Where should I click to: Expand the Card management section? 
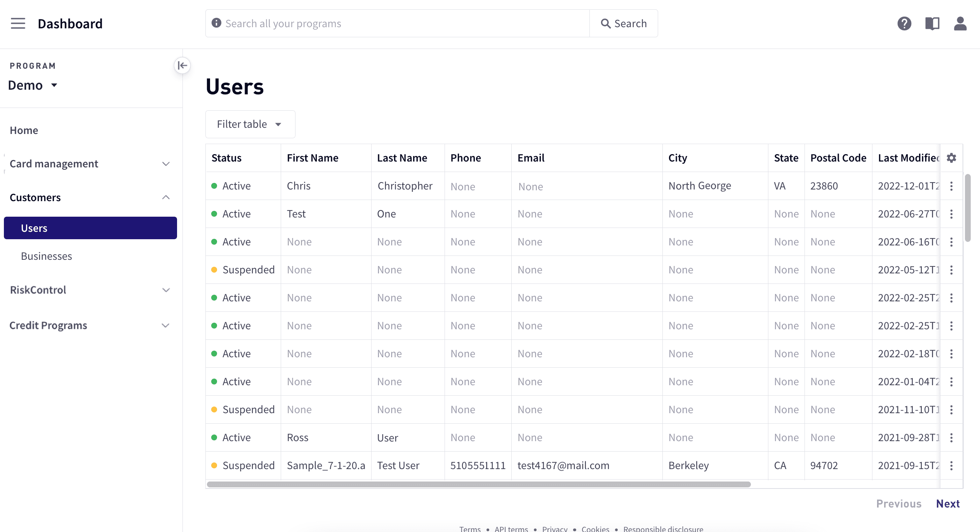[x=90, y=164]
